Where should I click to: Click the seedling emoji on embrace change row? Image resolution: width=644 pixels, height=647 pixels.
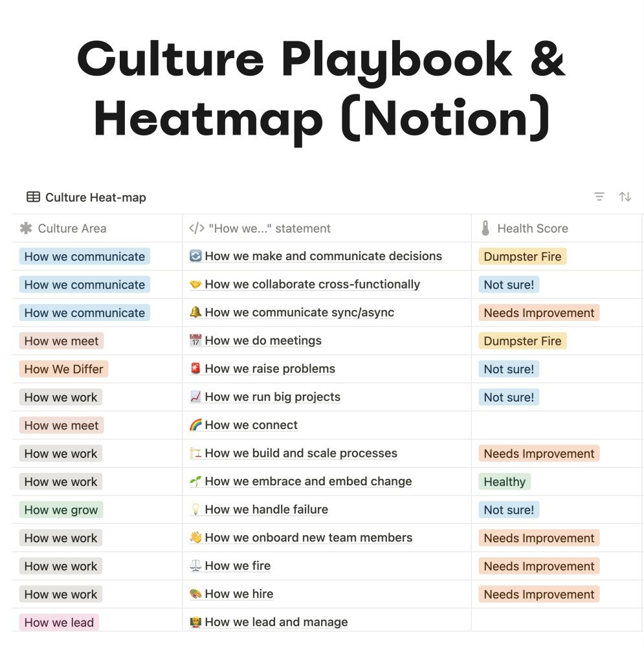pyautogui.click(x=195, y=481)
